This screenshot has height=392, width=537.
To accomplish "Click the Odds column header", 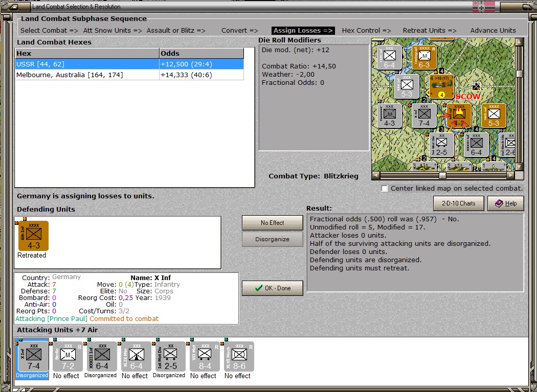I will (x=202, y=53).
